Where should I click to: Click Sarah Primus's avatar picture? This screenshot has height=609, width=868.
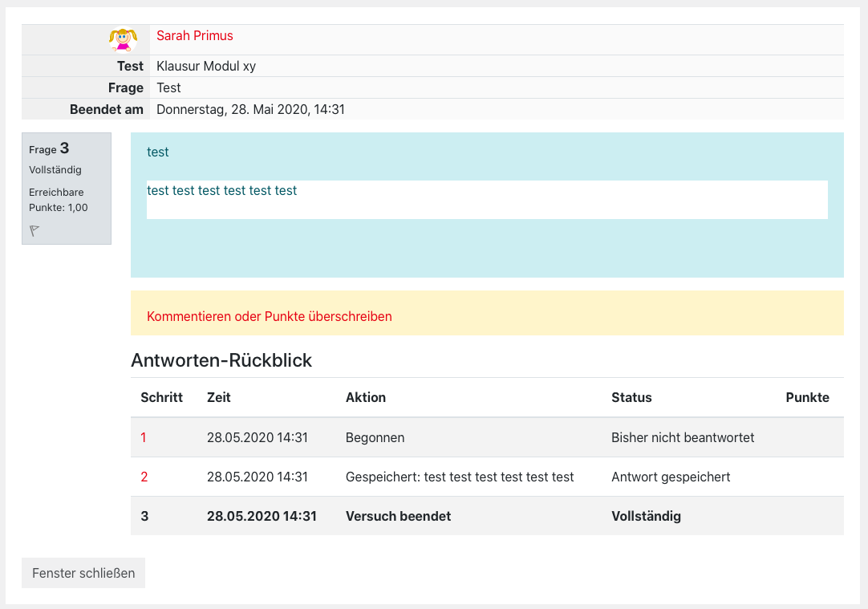[123, 39]
